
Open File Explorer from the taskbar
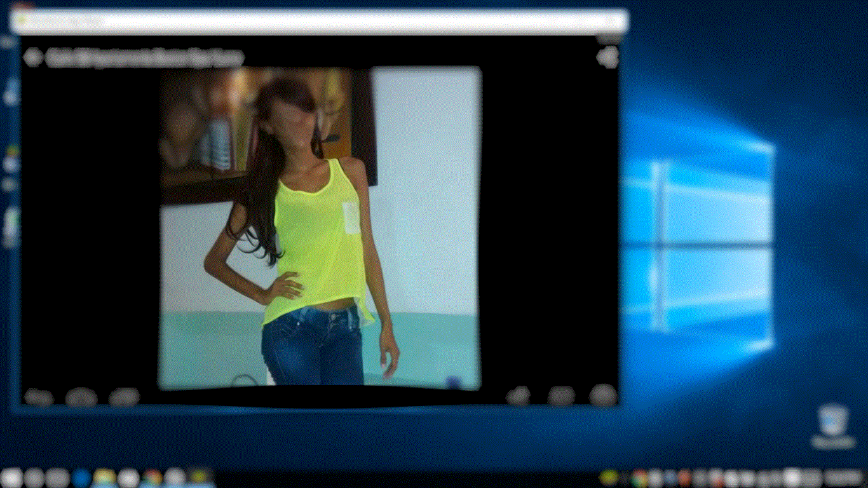tap(104, 477)
